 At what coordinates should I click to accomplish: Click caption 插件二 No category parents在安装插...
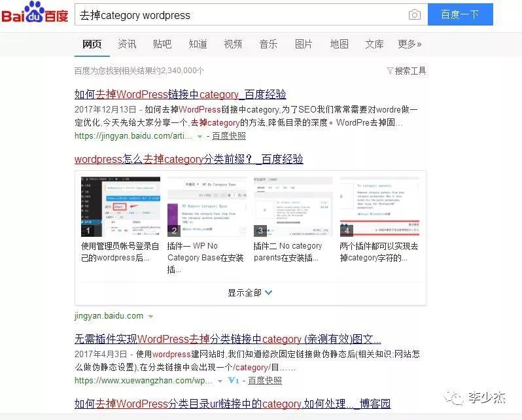coord(288,252)
